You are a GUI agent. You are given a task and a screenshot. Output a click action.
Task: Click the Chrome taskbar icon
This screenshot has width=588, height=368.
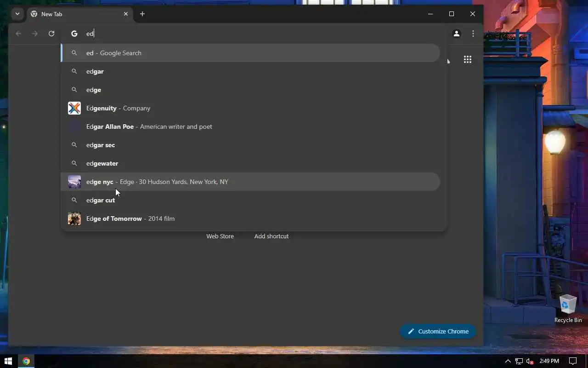click(x=26, y=361)
